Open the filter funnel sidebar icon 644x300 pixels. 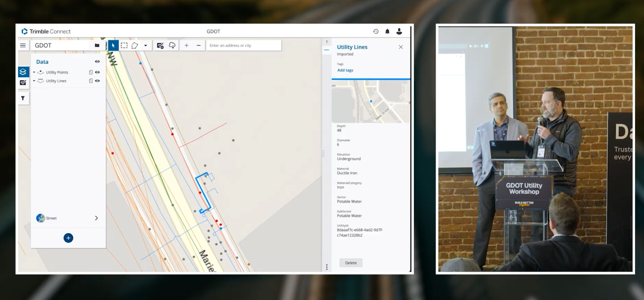coord(23,98)
